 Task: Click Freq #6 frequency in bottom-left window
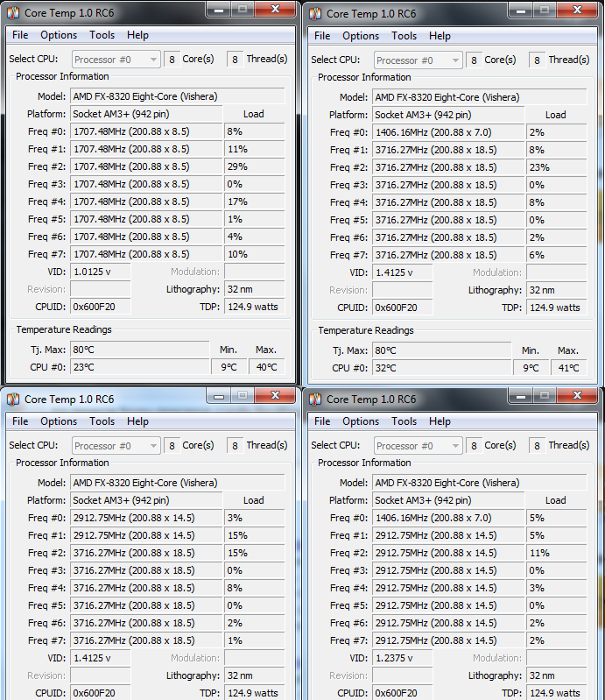146,623
